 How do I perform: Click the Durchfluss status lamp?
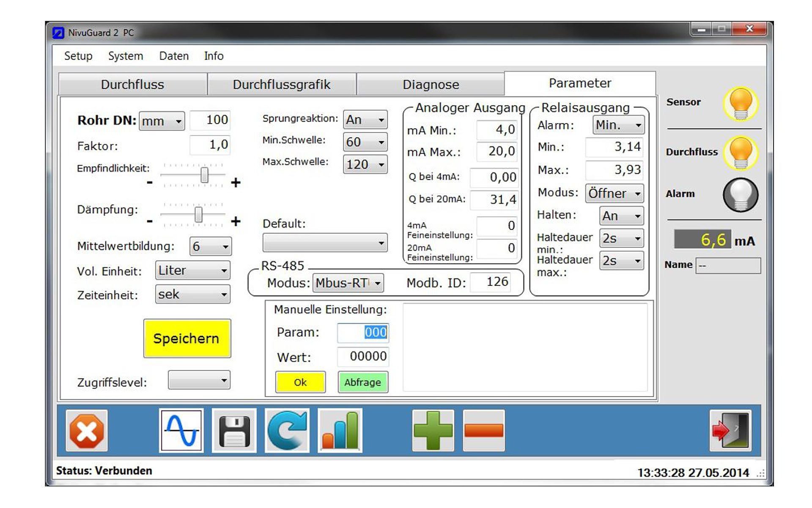pyautogui.click(x=741, y=153)
